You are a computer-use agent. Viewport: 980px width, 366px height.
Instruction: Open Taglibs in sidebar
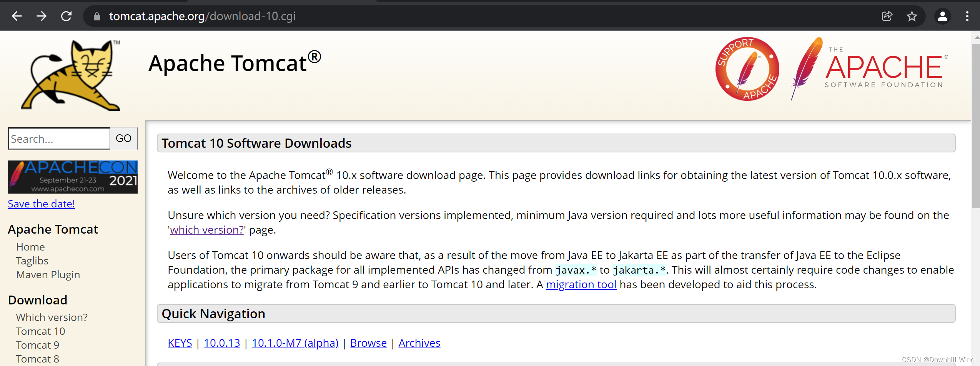tap(32, 261)
